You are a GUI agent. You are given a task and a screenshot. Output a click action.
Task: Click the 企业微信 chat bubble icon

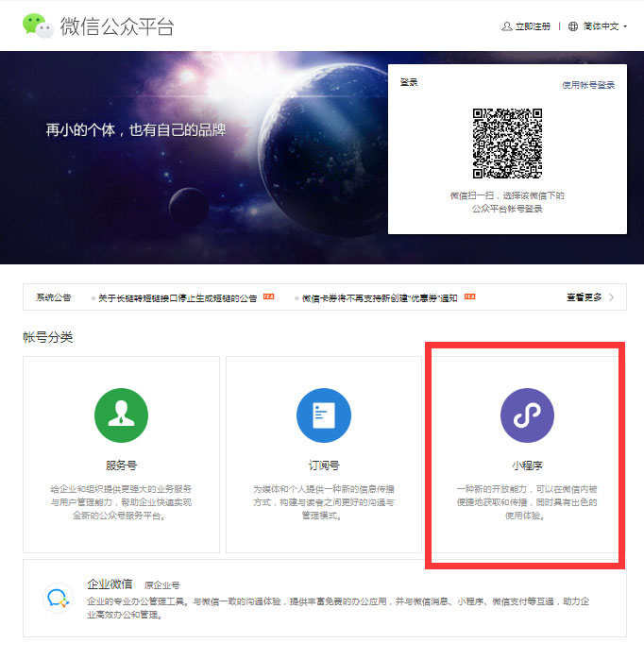click(59, 598)
